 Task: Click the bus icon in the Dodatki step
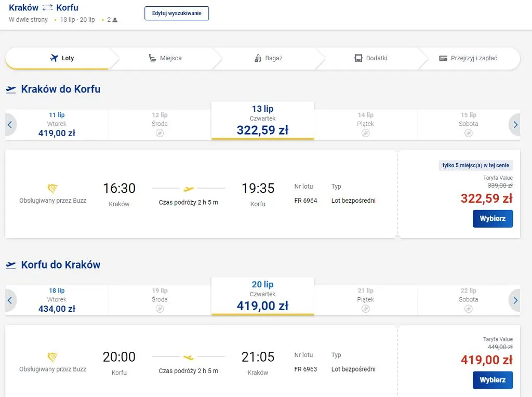coord(358,58)
